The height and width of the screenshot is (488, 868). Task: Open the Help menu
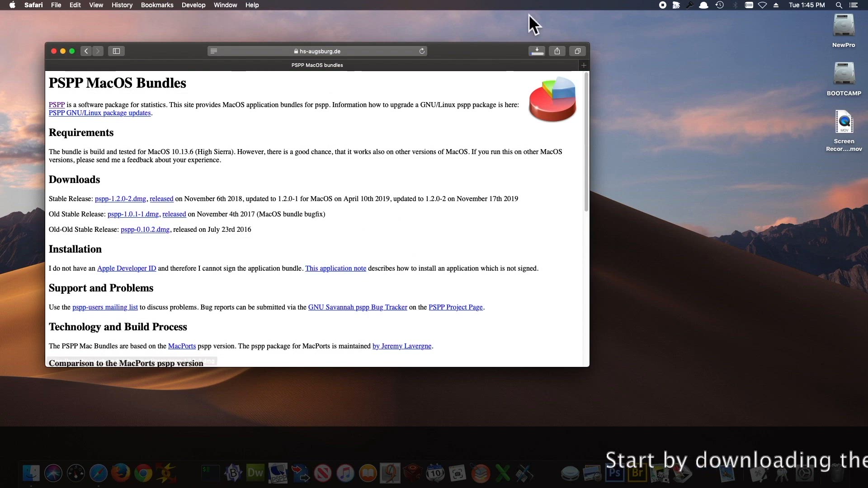click(x=252, y=5)
